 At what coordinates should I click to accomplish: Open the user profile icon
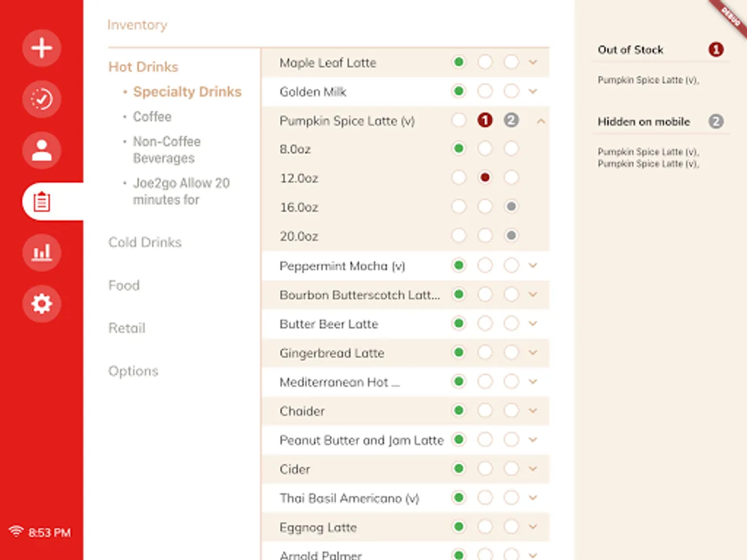(42, 150)
